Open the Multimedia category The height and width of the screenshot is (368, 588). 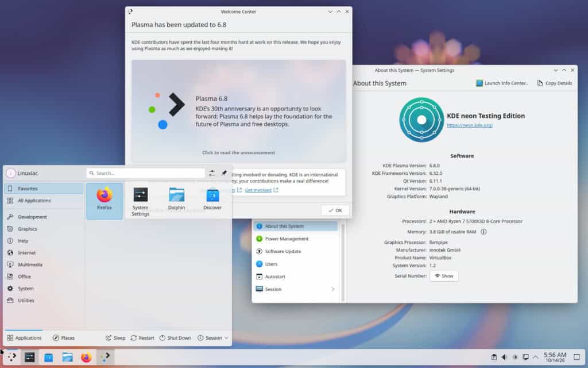[x=44, y=264]
